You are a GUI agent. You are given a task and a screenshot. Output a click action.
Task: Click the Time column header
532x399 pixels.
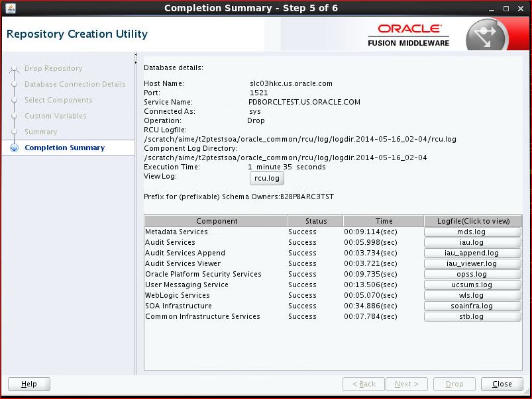(x=384, y=221)
